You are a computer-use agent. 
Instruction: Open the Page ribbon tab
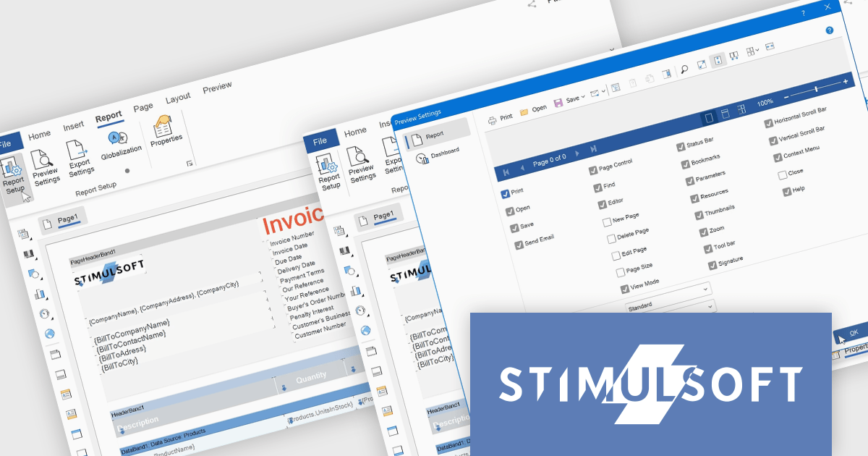click(x=143, y=107)
